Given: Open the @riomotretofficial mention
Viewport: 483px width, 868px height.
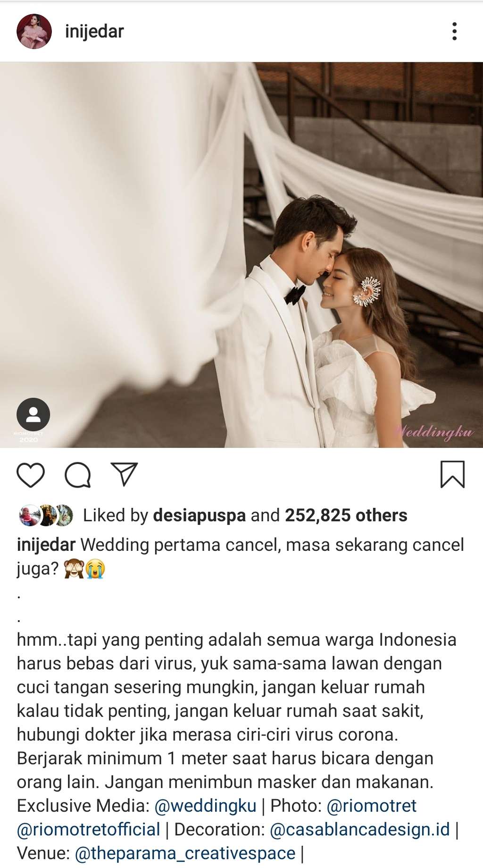Looking at the screenshot, I should [x=89, y=829].
